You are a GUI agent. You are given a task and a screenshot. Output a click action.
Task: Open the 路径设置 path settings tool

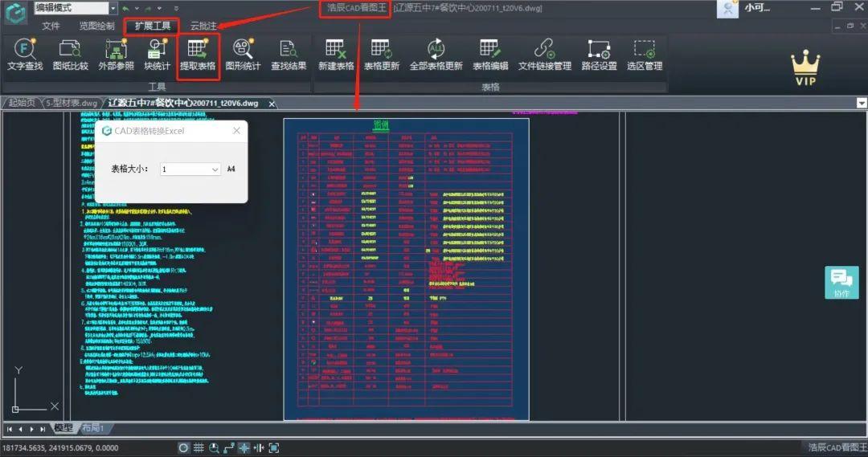pos(599,55)
